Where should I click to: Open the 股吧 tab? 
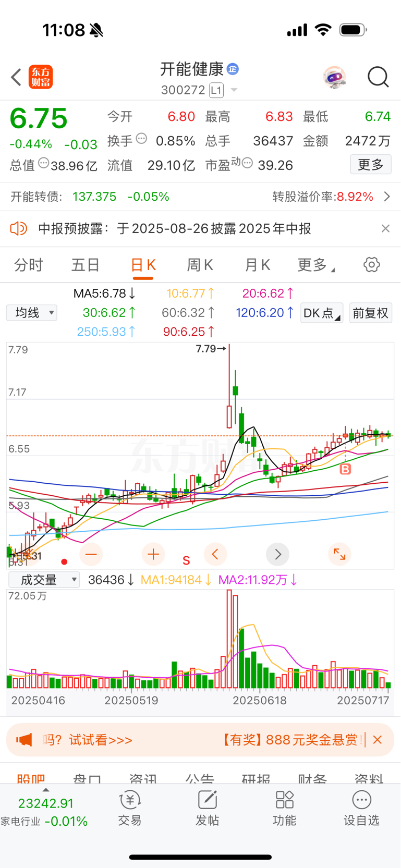[31, 778]
